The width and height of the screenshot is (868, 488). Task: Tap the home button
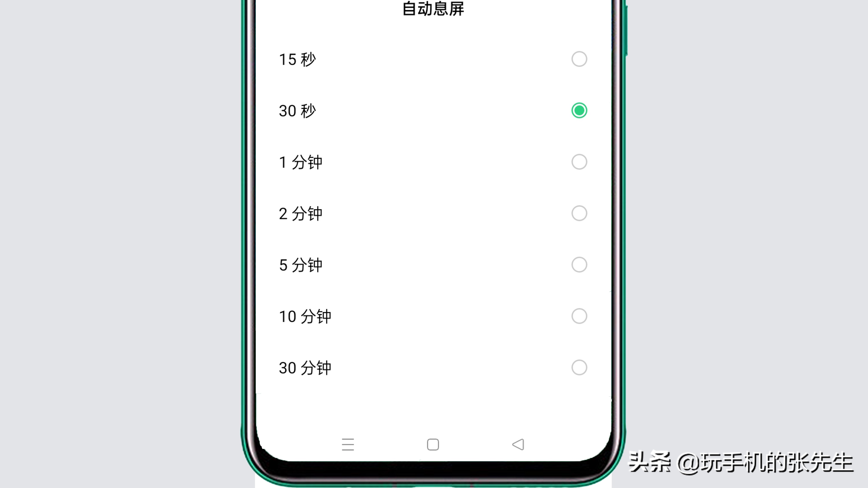click(x=433, y=444)
